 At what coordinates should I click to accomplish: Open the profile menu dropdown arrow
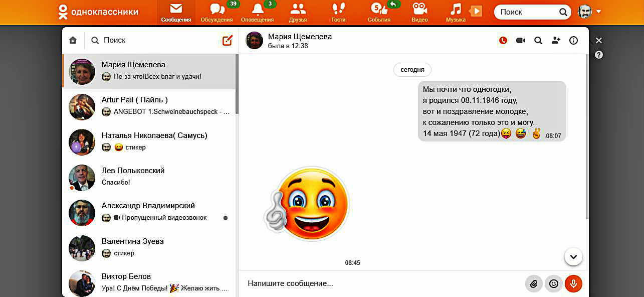[599, 12]
